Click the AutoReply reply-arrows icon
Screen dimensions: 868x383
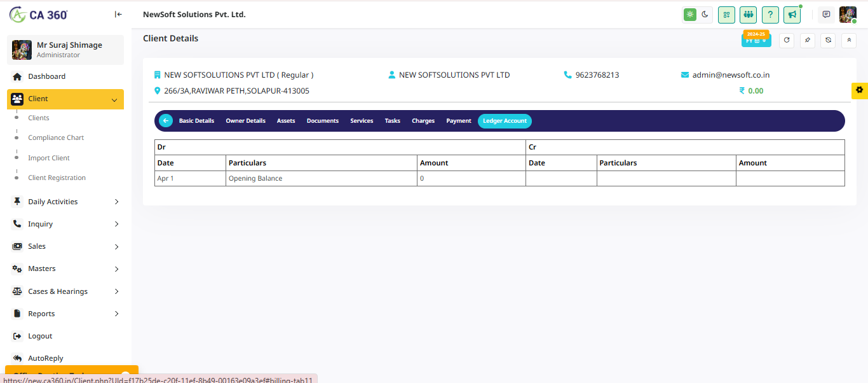tap(17, 358)
